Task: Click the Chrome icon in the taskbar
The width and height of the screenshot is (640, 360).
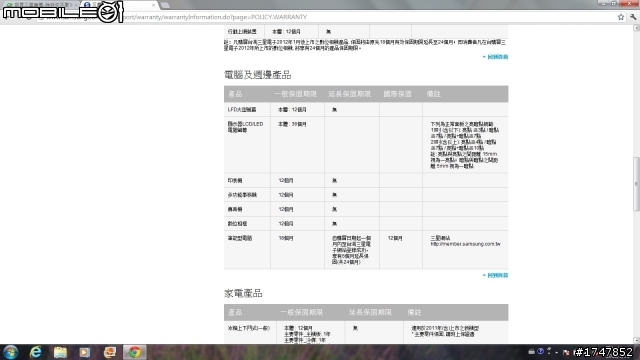Action: tap(135, 352)
